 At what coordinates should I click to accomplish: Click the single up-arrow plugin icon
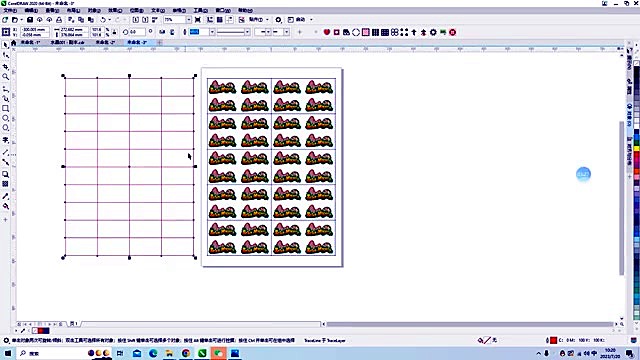[x=414, y=32]
